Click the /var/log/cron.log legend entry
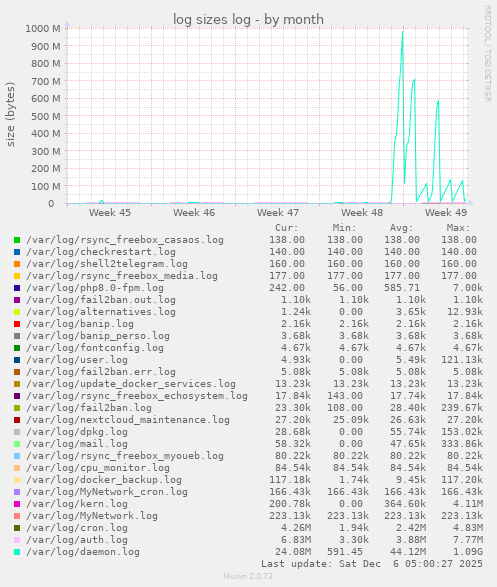The height and width of the screenshot is (587, 497). click(77, 528)
